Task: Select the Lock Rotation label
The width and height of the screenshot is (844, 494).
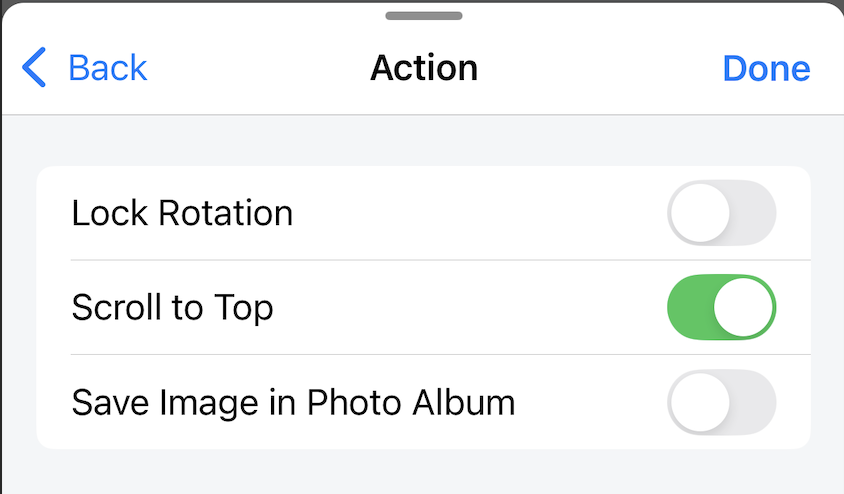Action: [182, 213]
